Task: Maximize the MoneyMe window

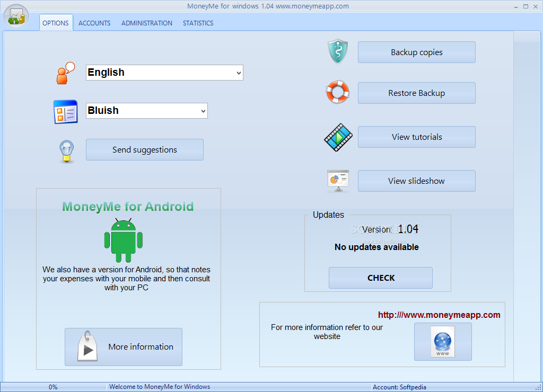Action: point(526,6)
